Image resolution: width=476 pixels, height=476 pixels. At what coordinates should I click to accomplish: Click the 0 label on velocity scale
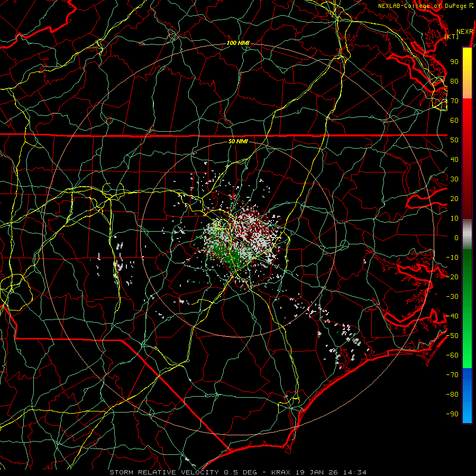456,238
